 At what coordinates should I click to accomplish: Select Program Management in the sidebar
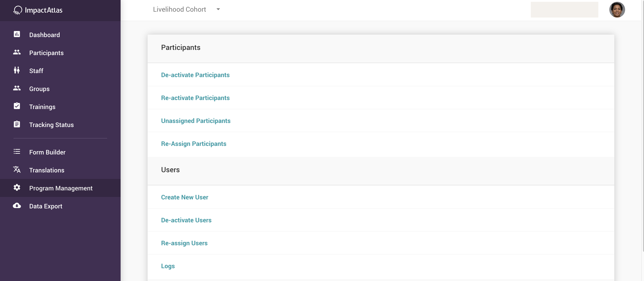click(61, 188)
